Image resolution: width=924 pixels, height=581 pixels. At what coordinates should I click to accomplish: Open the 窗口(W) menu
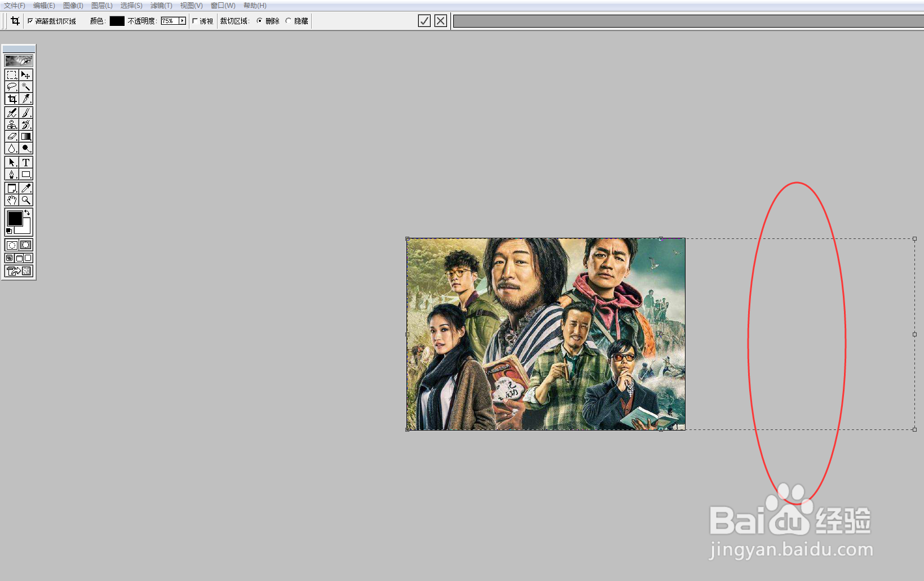pos(223,5)
